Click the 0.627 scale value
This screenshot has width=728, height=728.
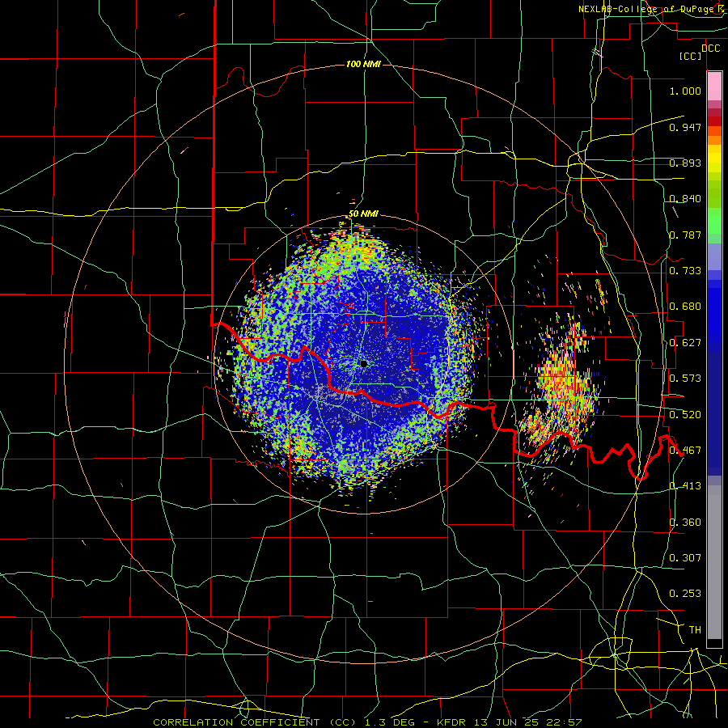pyautogui.click(x=685, y=342)
